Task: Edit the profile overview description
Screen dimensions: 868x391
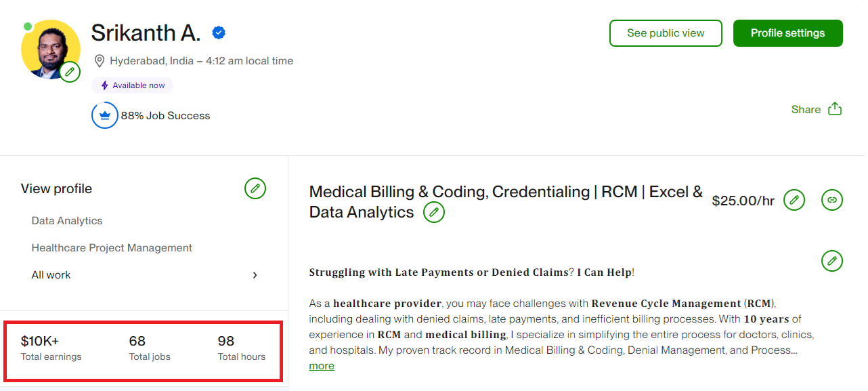Action: [x=832, y=261]
